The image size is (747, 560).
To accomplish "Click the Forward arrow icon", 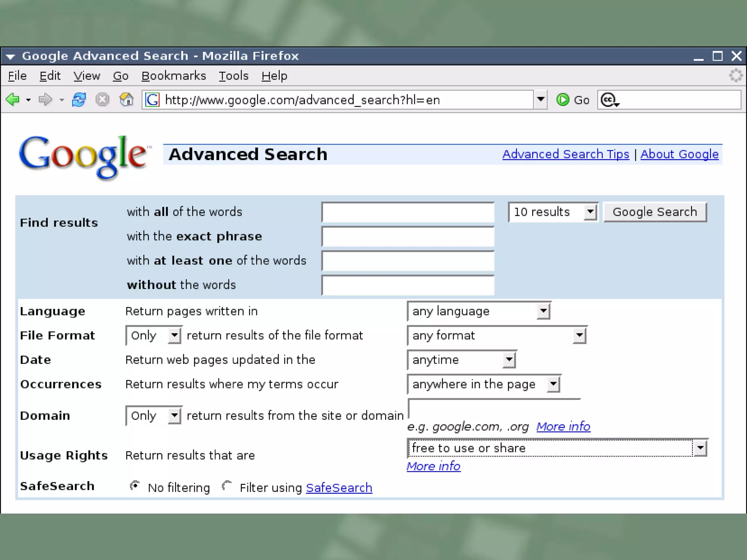I will (x=45, y=99).
